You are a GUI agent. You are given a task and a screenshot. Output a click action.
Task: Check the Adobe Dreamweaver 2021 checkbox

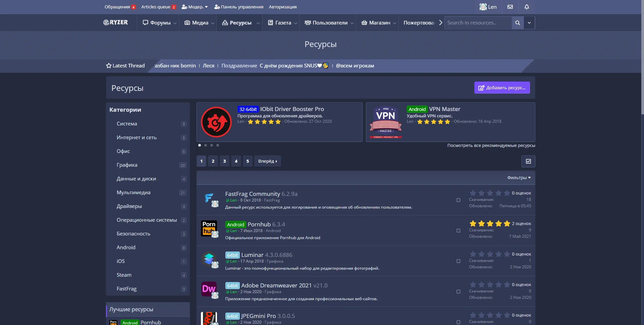[x=458, y=292]
